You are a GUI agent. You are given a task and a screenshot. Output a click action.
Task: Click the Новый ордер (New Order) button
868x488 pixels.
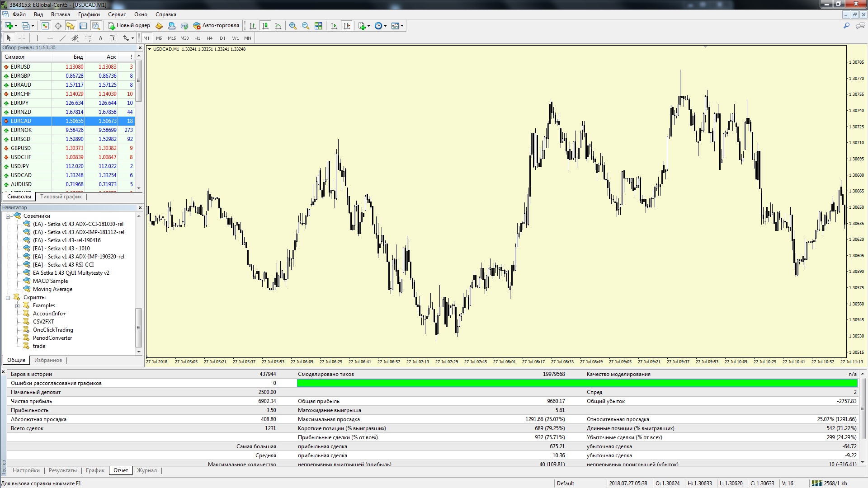click(129, 26)
